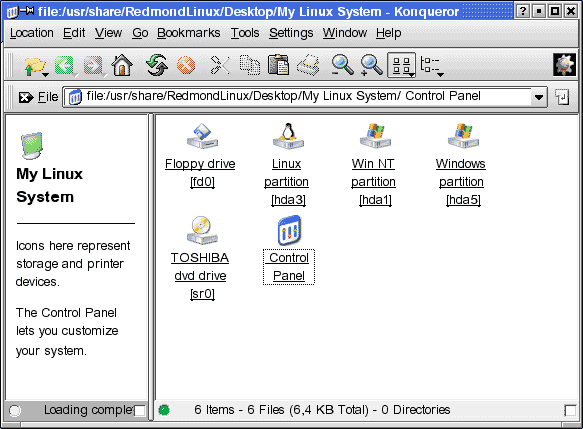The height and width of the screenshot is (429, 583).
Task: Open the Bookmarks menu
Action: 189,33
